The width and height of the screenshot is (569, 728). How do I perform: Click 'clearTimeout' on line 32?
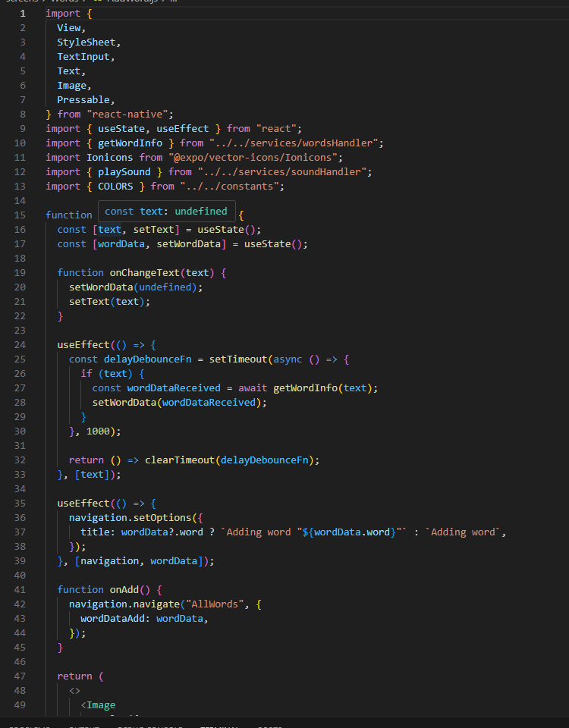180,460
